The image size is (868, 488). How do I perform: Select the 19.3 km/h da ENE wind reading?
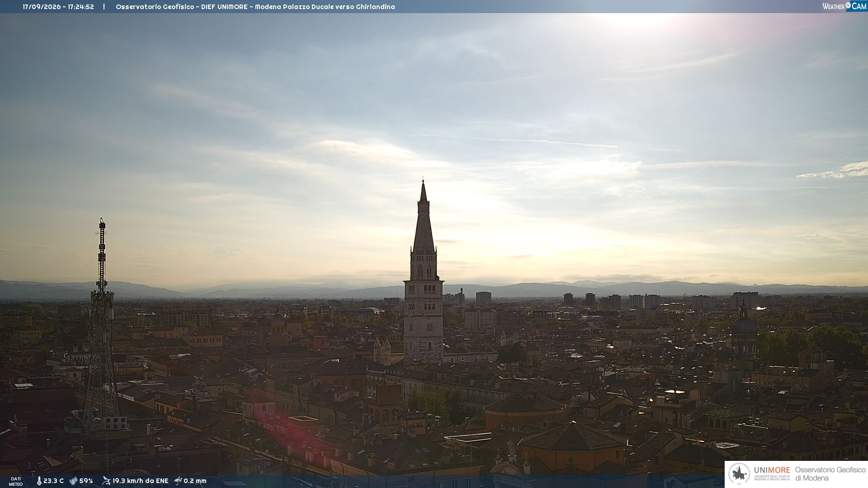pos(140,481)
